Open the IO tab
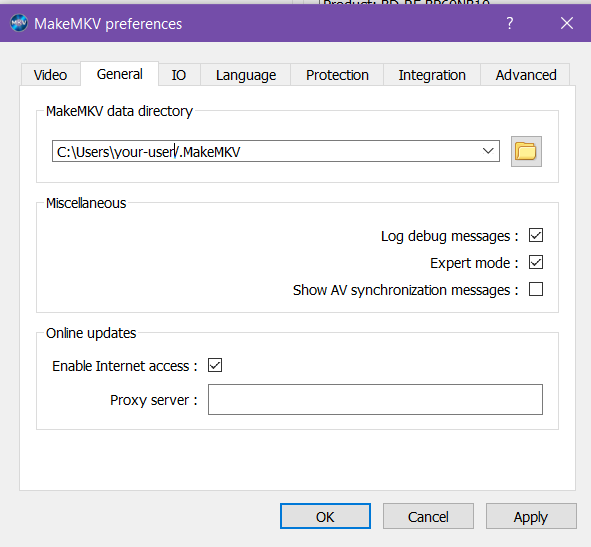 click(179, 75)
